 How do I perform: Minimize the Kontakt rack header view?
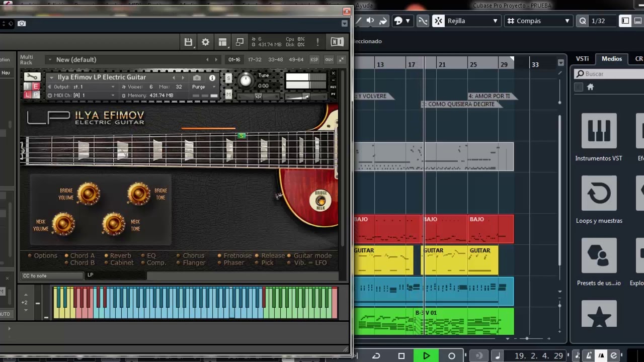341,59
